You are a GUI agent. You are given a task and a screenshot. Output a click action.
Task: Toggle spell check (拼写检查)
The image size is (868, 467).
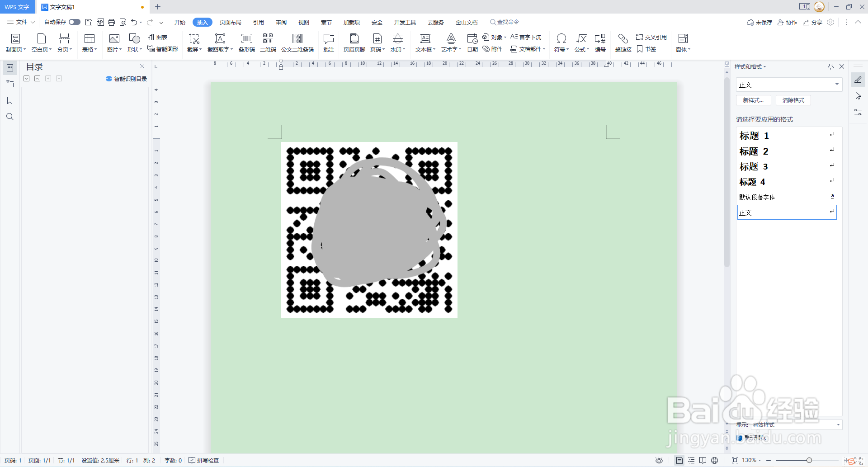(x=203, y=460)
